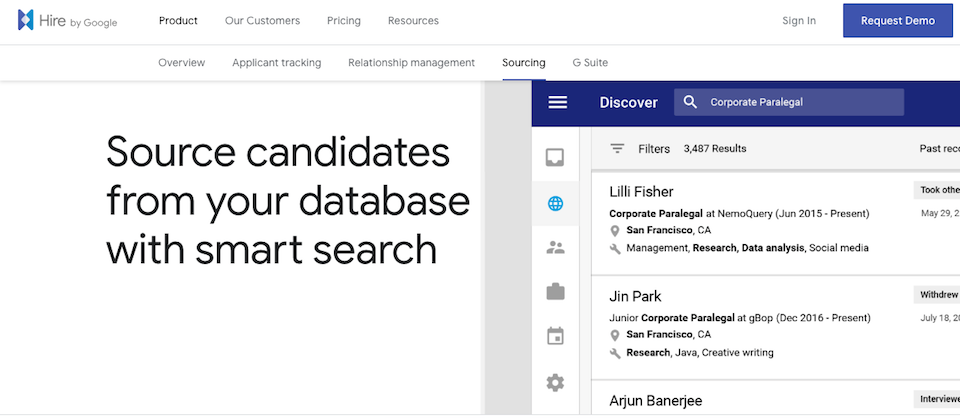Viewport: 960px width, 420px height.
Task: Open the settings gear sidebar icon
Action: click(x=555, y=383)
